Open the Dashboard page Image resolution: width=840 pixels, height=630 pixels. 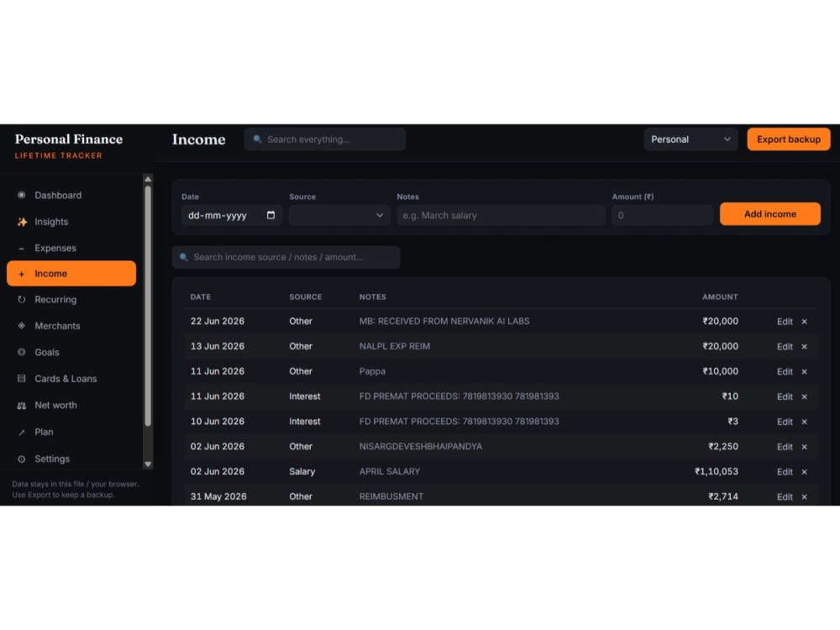71,195
